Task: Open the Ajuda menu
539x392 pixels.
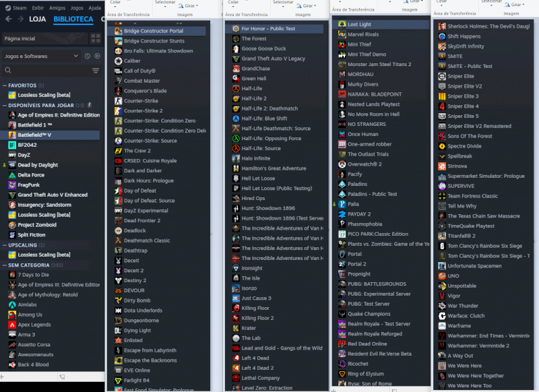Action: click(94, 7)
